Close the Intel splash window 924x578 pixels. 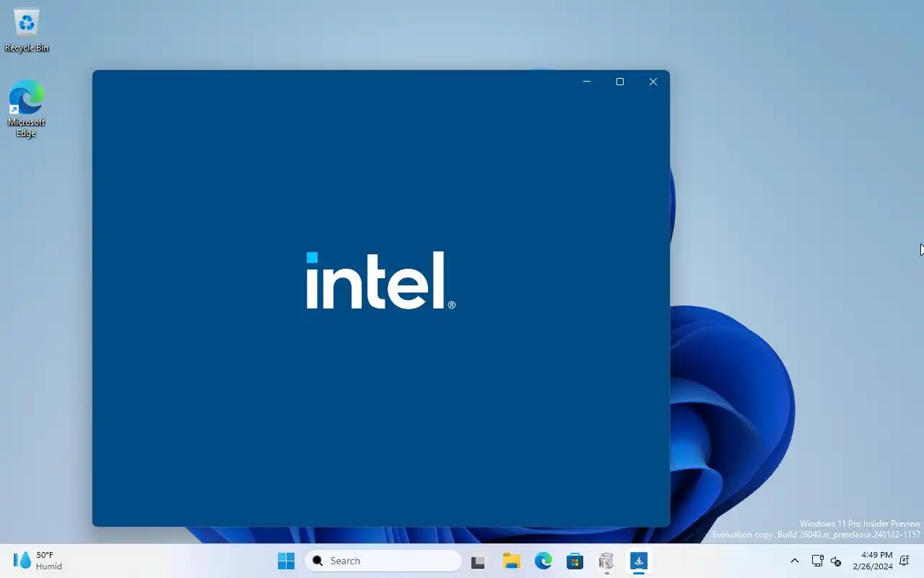click(x=653, y=82)
